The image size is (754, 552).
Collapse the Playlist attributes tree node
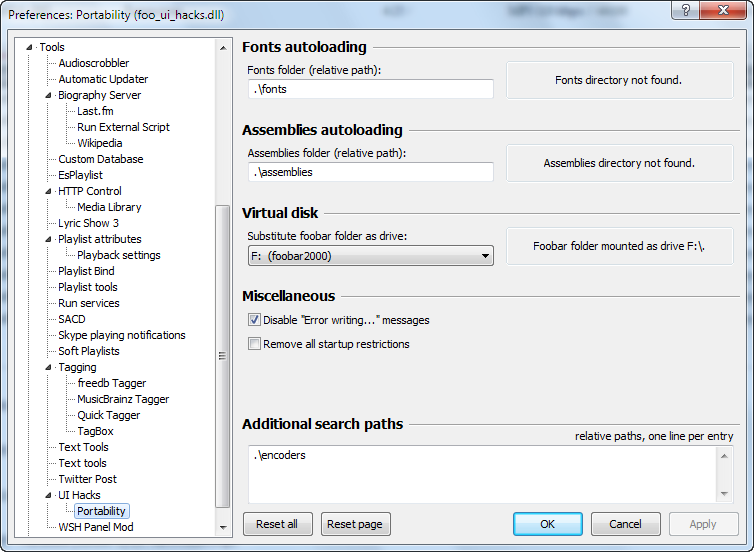coord(48,239)
